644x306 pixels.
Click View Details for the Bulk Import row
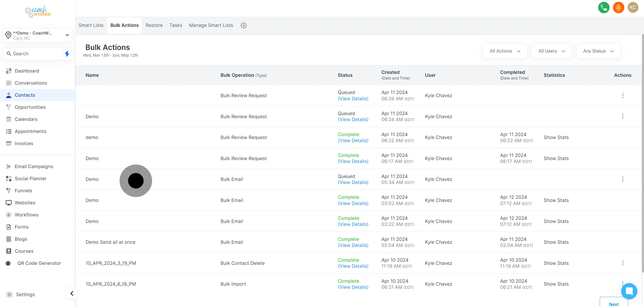point(353,287)
